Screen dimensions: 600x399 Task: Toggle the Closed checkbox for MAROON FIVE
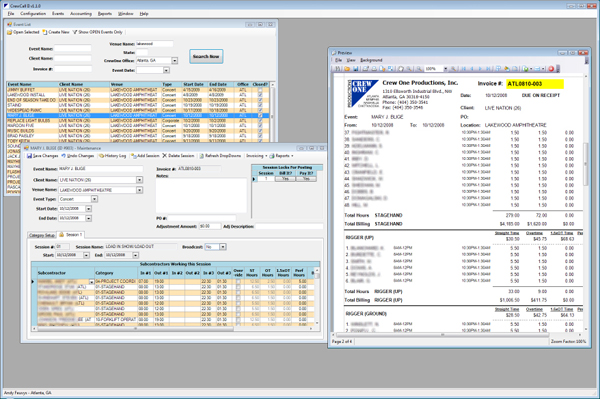pyautogui.click(x=260, y=125)
